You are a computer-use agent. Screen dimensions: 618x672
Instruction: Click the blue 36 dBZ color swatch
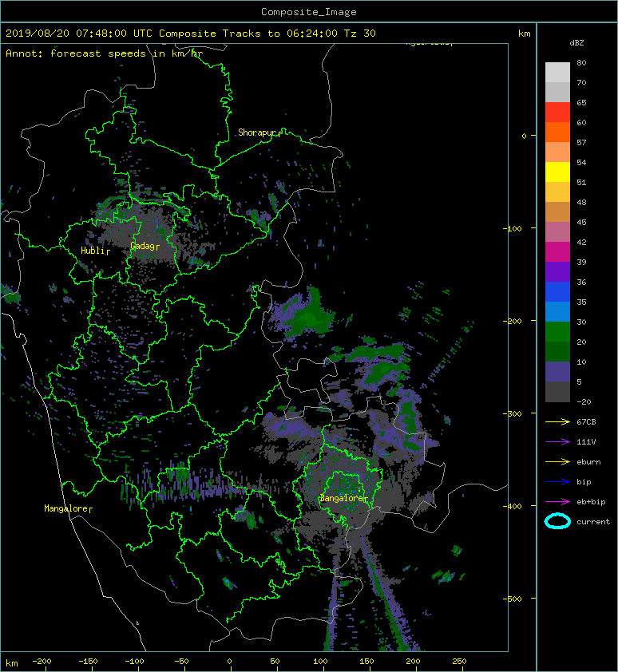557,292
